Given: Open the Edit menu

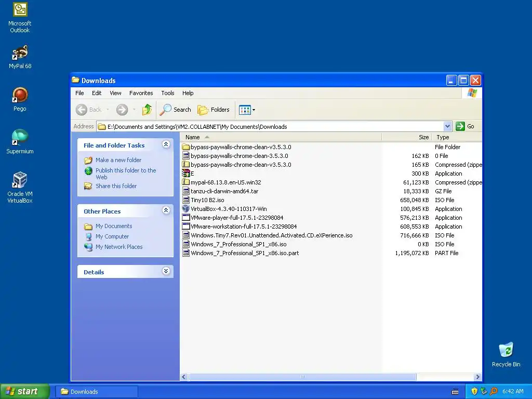Looking at the screenshot, I should (x=97, y=93).
